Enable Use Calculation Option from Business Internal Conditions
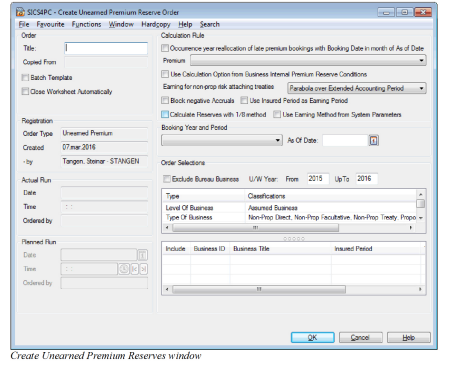 tap(165, 74)
